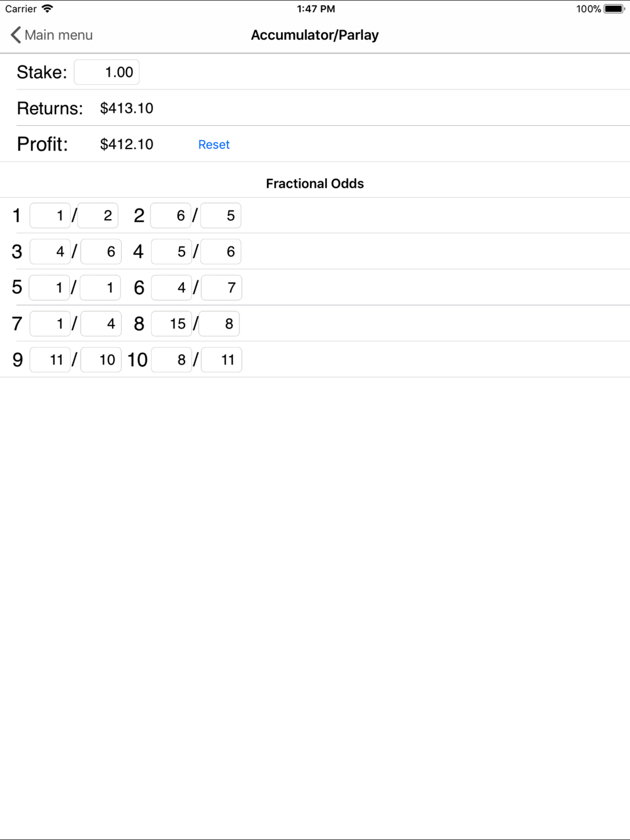
Task: Edit selection 4 denominator showing 6
Action: pyautogui.click(x=220, y=251)
